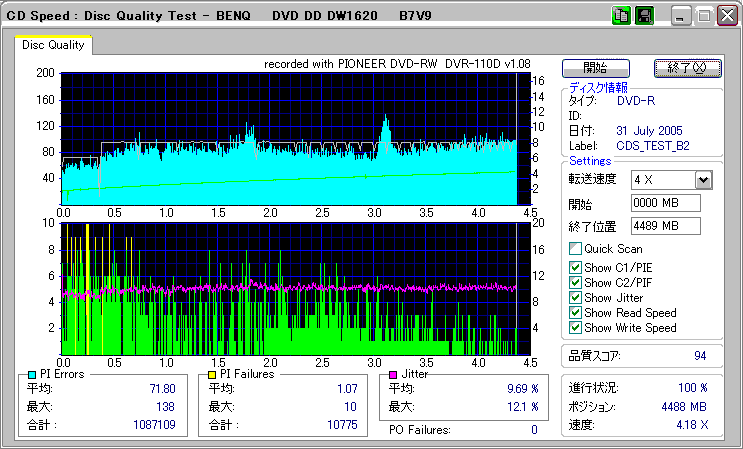
Task: Disable Show Read Speed checkbox
Action: click(x=575, y=313)
